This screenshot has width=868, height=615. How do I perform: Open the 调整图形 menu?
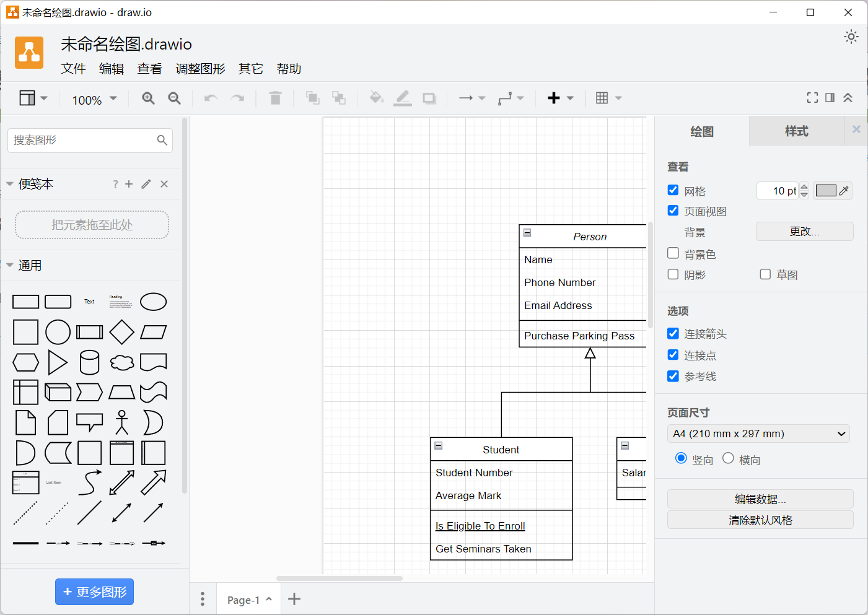pyautogui.click(x=200, y=69)
